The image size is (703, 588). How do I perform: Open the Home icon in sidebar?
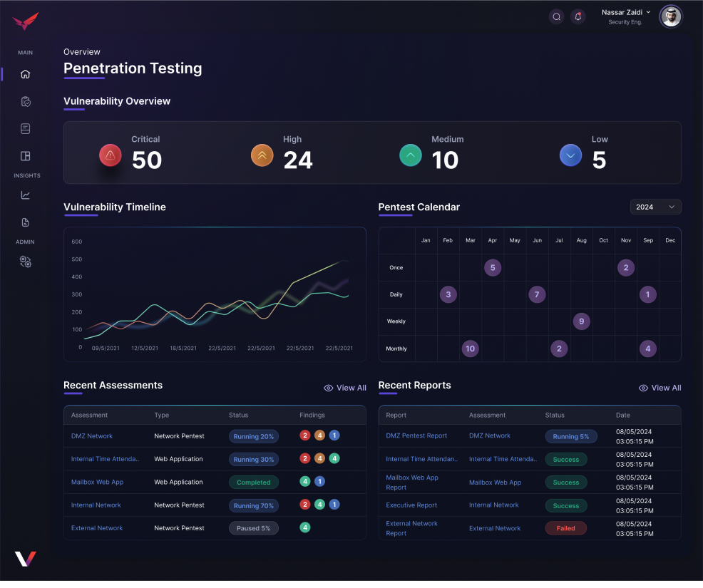(x=26, y=74)
